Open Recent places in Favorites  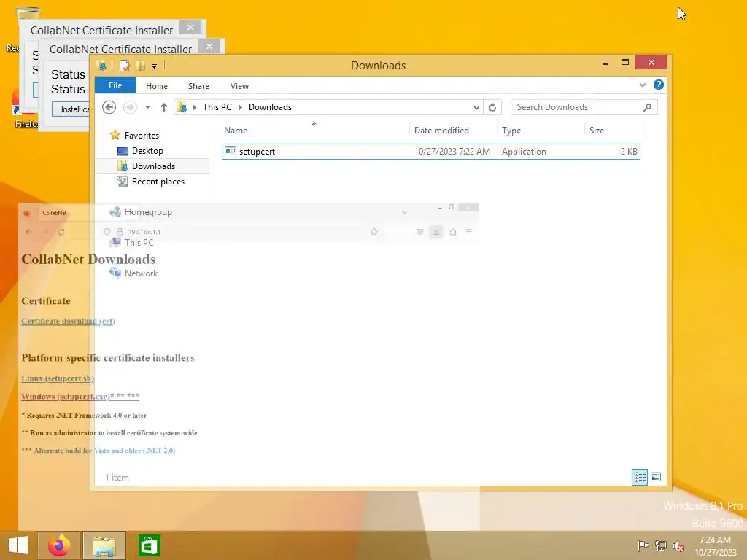pyautogui.click(x=158, y=182)
